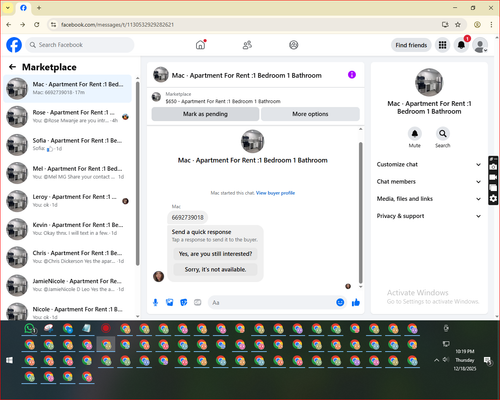Screen dimensions: 500x400
Task: Open the Mel apartment conversation
Action: 68,172
